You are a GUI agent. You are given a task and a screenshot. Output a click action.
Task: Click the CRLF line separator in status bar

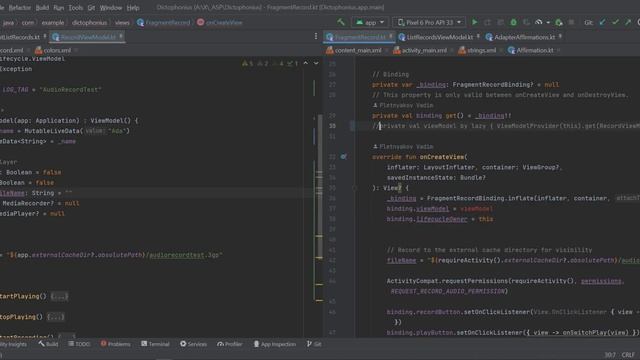(x=628, y=355)
